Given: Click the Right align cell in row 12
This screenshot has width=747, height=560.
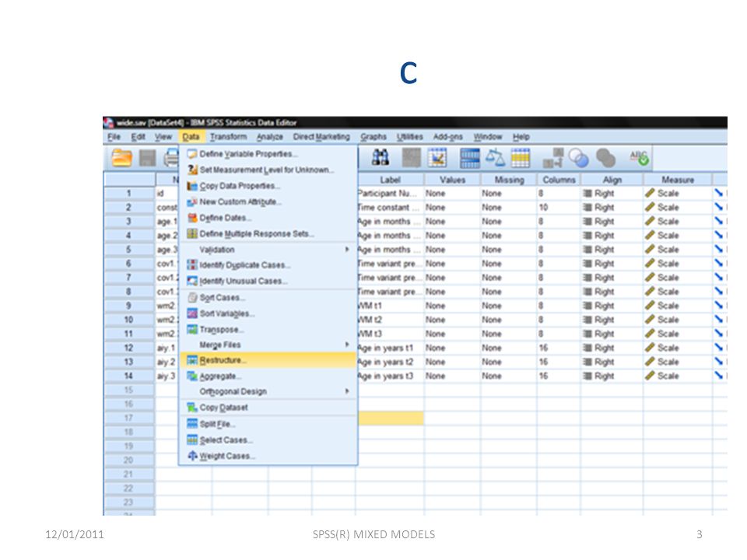Looking at the screenshot, I should (x=612, y=348).
